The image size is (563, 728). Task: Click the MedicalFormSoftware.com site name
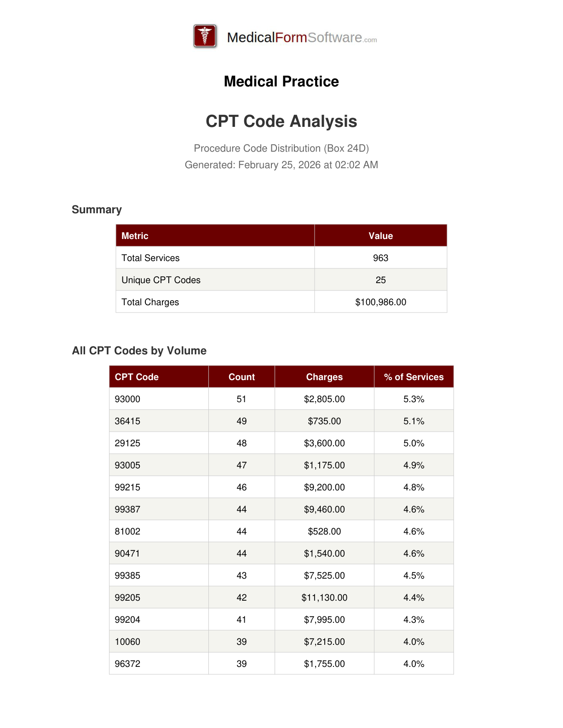(x=302, y=38)
